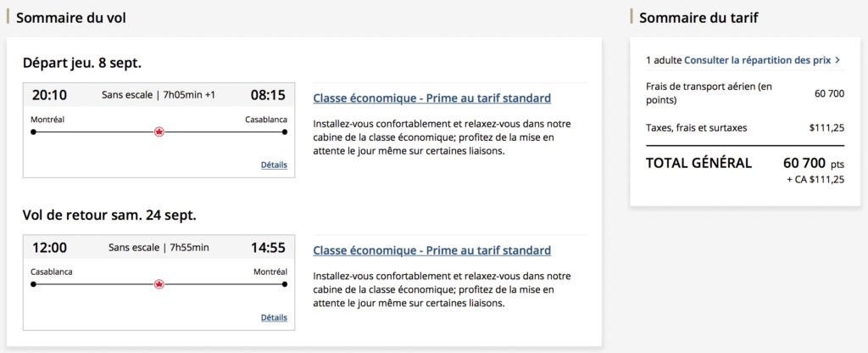Viewport: 868px width, 353px height.
Task: Select the Sans escale 7h55min label
Action: coord(159,248)
